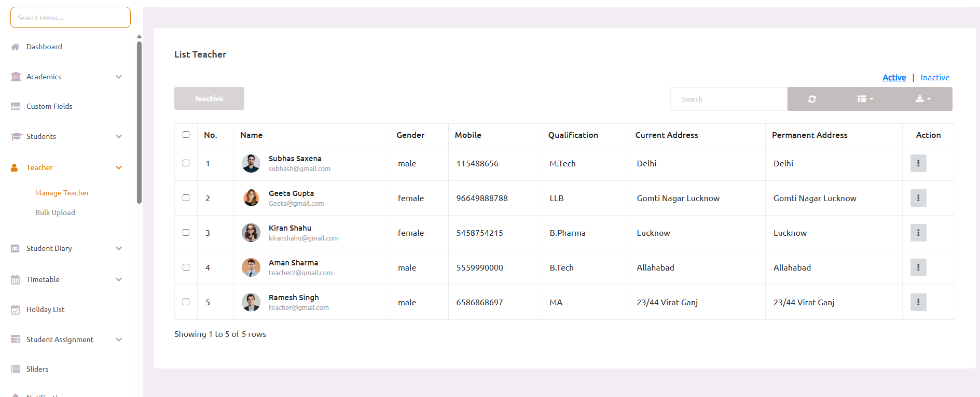Select Manage Teacher in sidebar
The width and height of the screenshot is (980, 397).
[62, 193]
